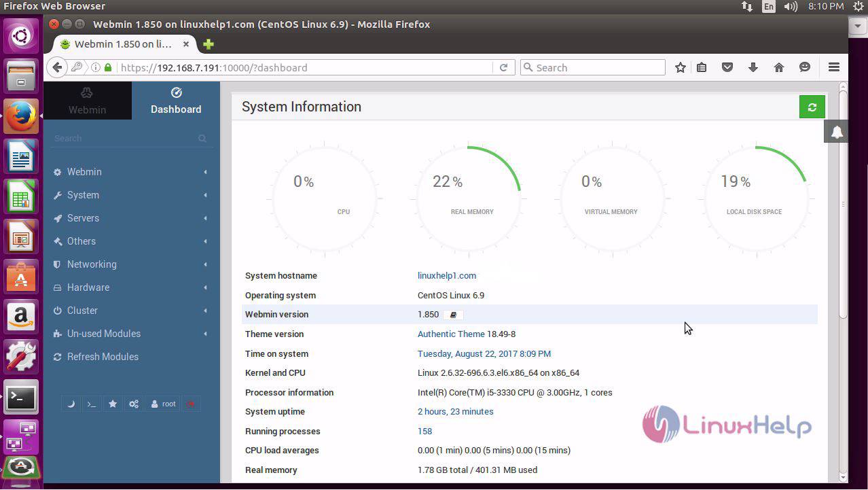868x490 pixels.
Task: Open Firefox Hello chat icon
Action: click(805, 67)
